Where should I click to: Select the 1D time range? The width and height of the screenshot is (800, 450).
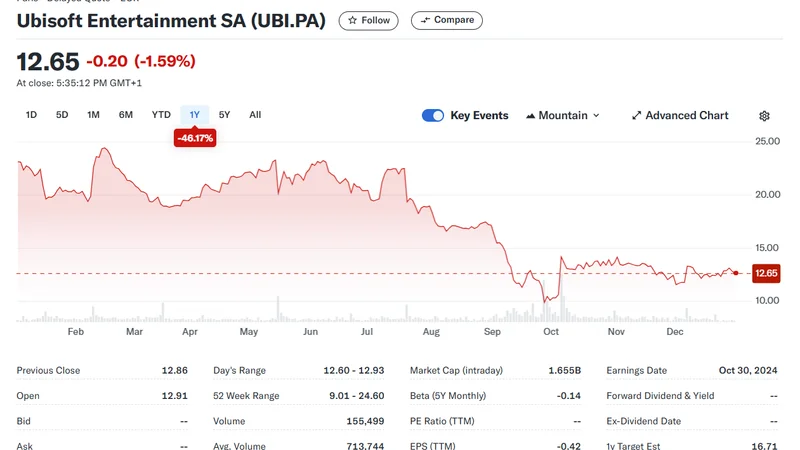31,115
